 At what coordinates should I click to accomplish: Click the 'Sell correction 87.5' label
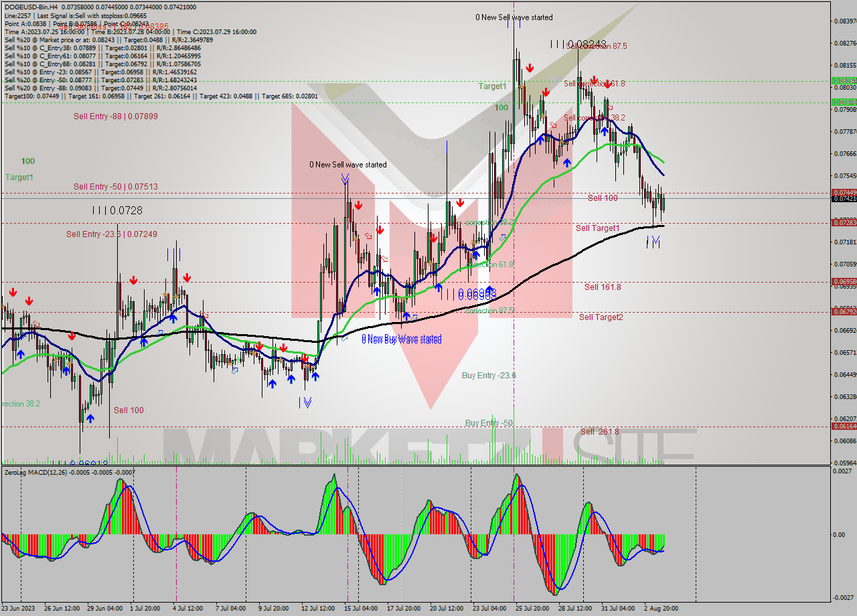(x=597, y=46)
